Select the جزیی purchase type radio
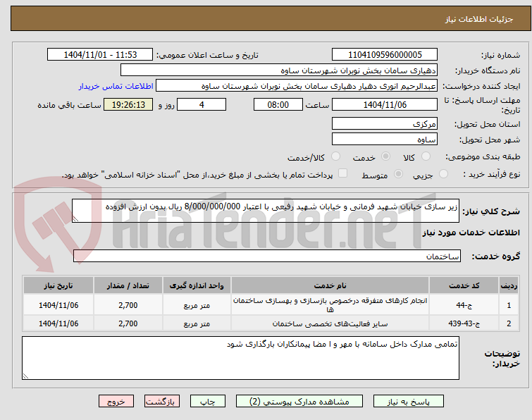Viewport: 532px width, 420px height. 443,174
